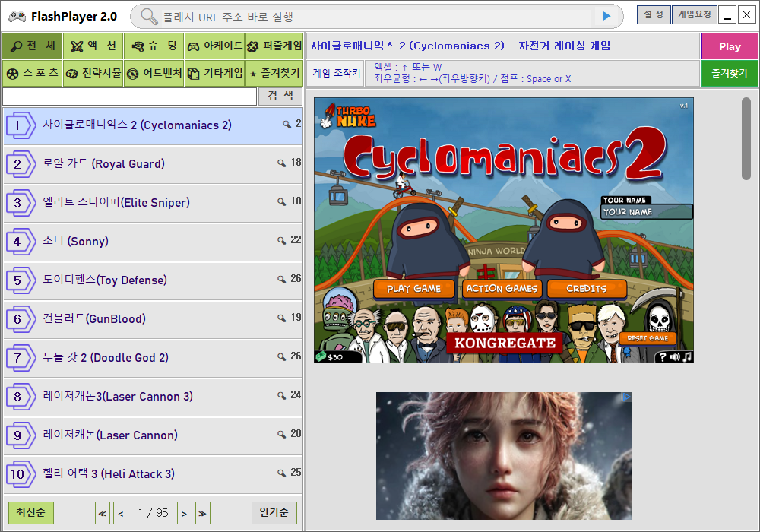Click the right panel vertical scrollbar
760x532 pixels.
click(x=746, y=138)
